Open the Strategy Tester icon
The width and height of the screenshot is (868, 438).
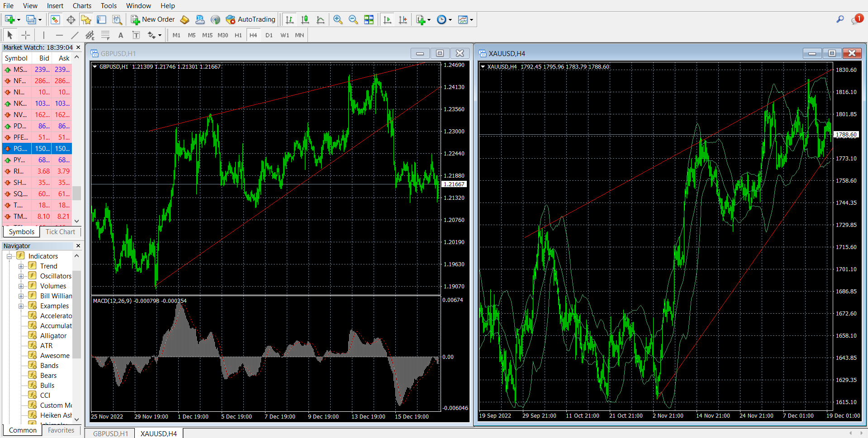(x=117, y=19)
